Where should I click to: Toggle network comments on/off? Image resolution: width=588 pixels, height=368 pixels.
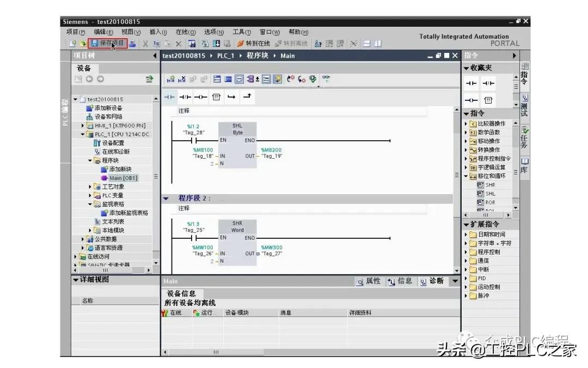coord(266,79)
